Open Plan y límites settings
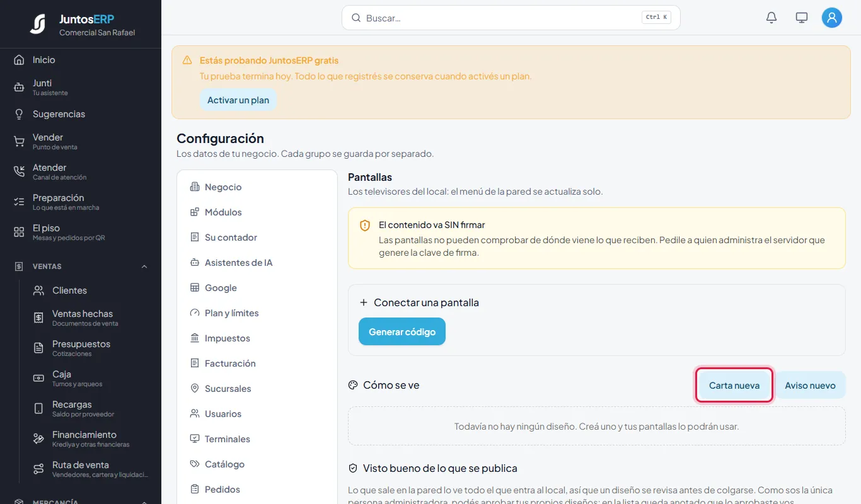This screenshot has height=504, width=861. [x=257, y=313]
